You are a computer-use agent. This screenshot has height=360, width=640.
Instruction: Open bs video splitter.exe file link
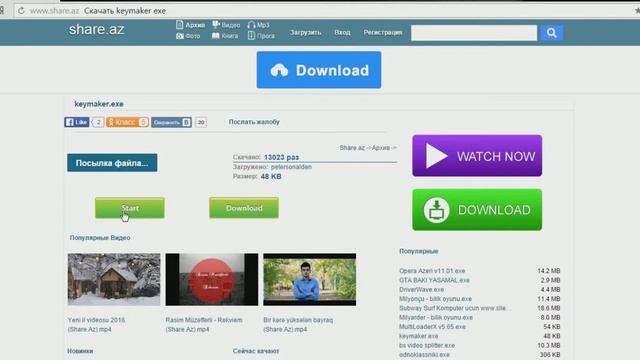click(x=428, y=345)
